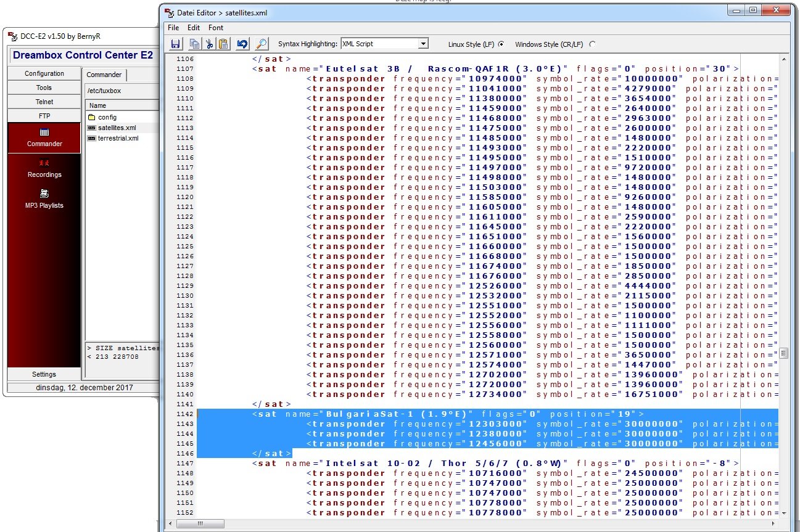Select terrestrial.xml in the file list
Image resolution: width=800 pixels, height=532 pixels.
[x=113, y=138]
